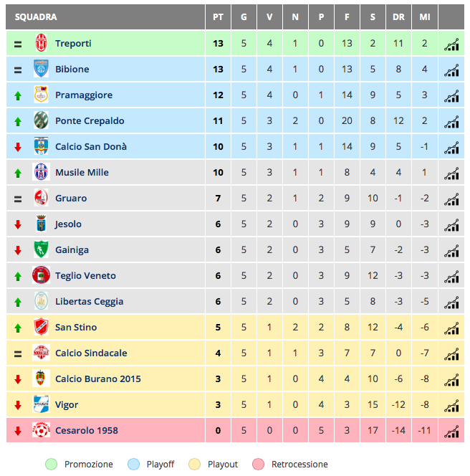Sort by the DR column header

point(398,17)
